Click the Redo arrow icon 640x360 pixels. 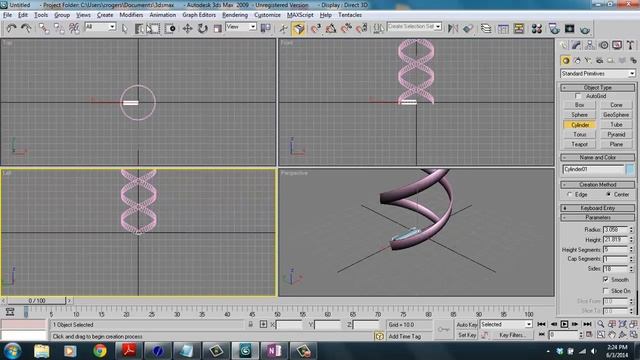[26, 28]
